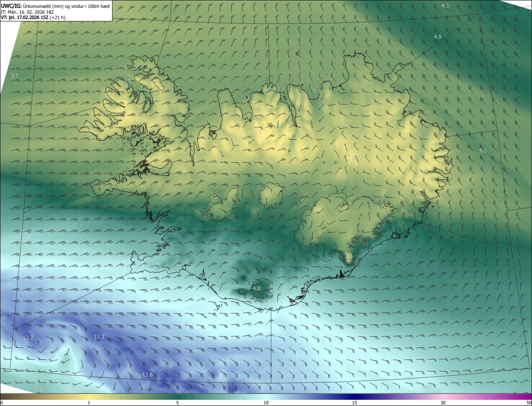Click the 5 tick on the color scale
The width and height of the screenshot is (532, 406).
[x=177, y=403]
